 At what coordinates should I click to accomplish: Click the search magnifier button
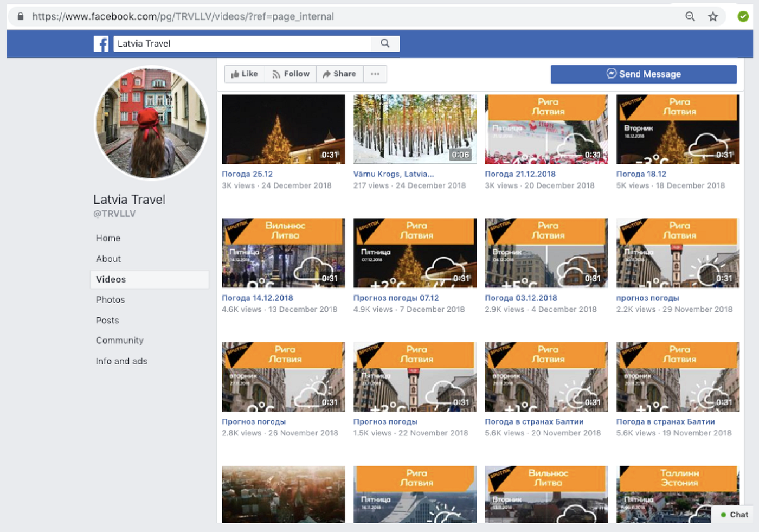click(x=385, y=43)
